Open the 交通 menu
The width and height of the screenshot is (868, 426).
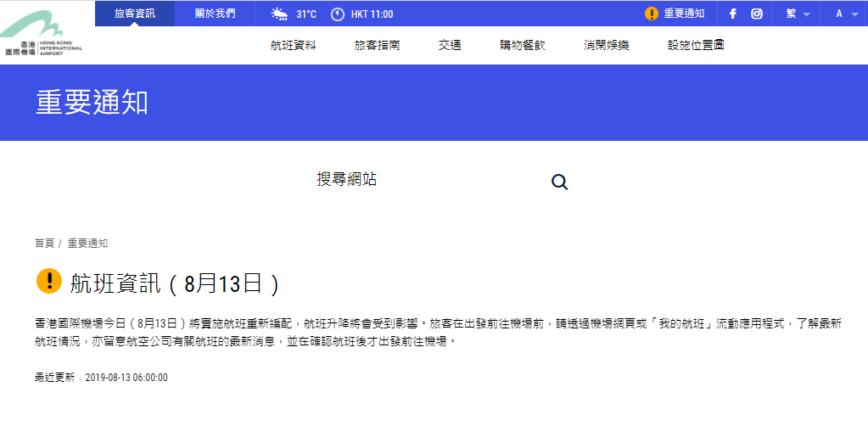pyautogui.click(x=450, y=46)
